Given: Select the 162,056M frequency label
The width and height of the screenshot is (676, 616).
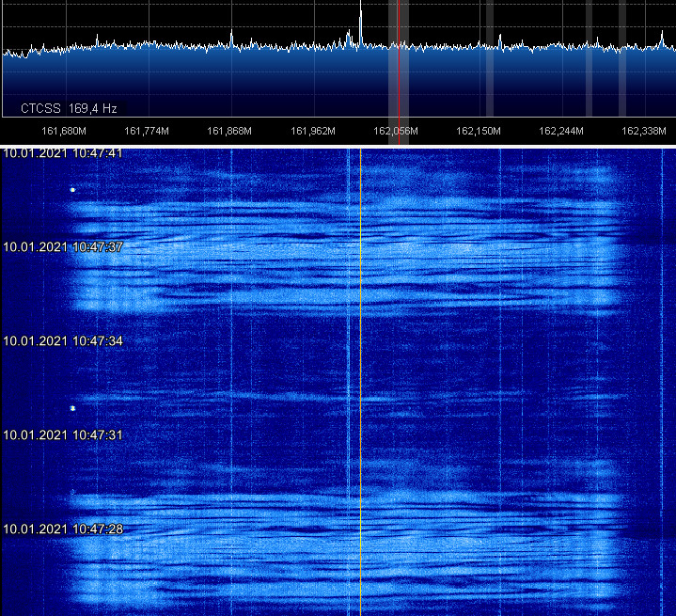Looking at the screenshot, I should [x=396, y=131].
